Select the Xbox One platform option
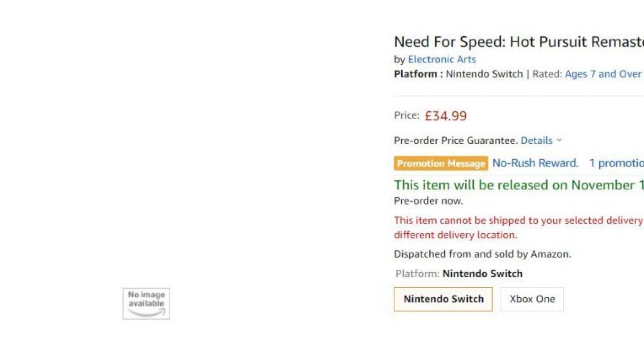Screen dimensions: 644x362 [x=532, y=299]
